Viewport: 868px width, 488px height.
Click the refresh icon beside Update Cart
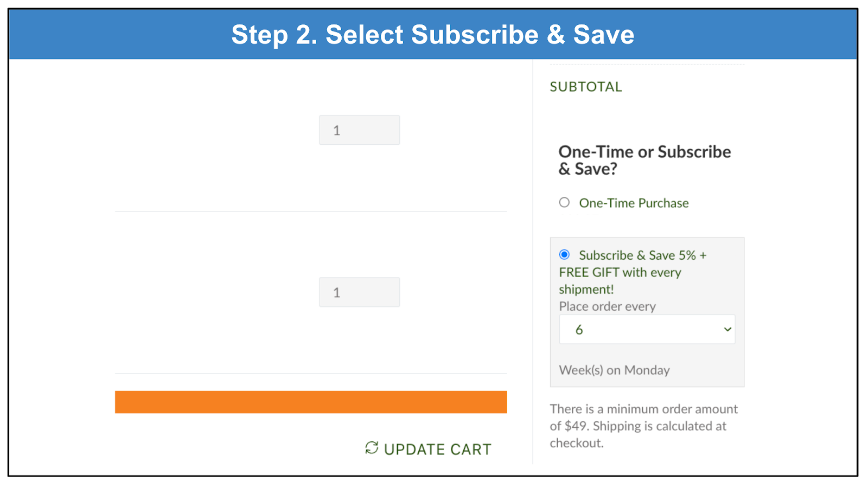(x=372, y=448)
